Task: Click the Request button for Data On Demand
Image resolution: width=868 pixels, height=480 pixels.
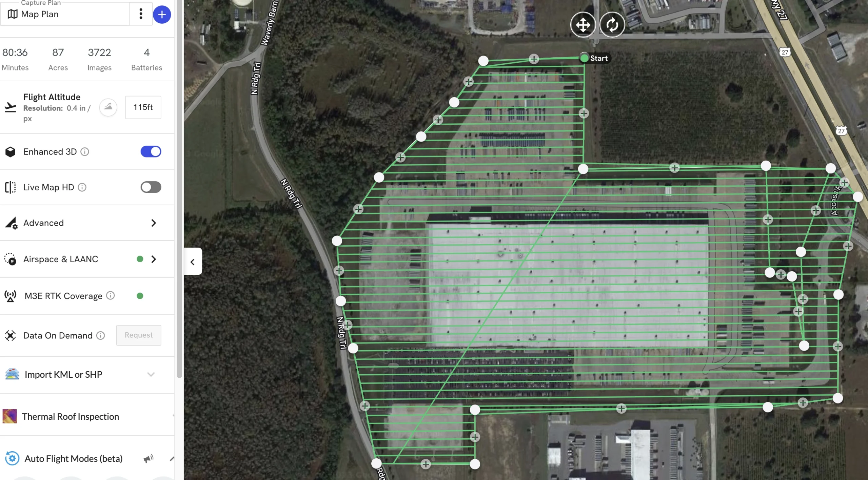Action: pyautogui.click(x=138, y=335)
